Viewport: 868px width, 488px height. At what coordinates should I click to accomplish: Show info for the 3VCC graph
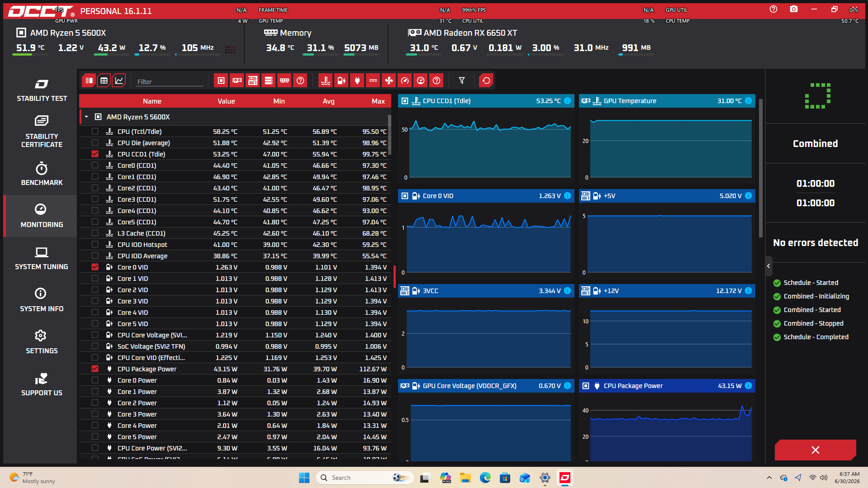[568, 291]
